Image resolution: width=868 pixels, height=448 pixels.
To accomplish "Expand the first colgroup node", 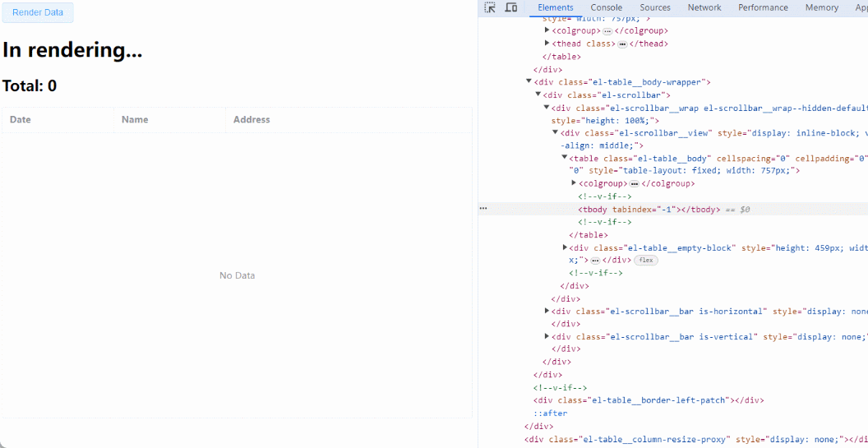I will [x=547, y=30].
